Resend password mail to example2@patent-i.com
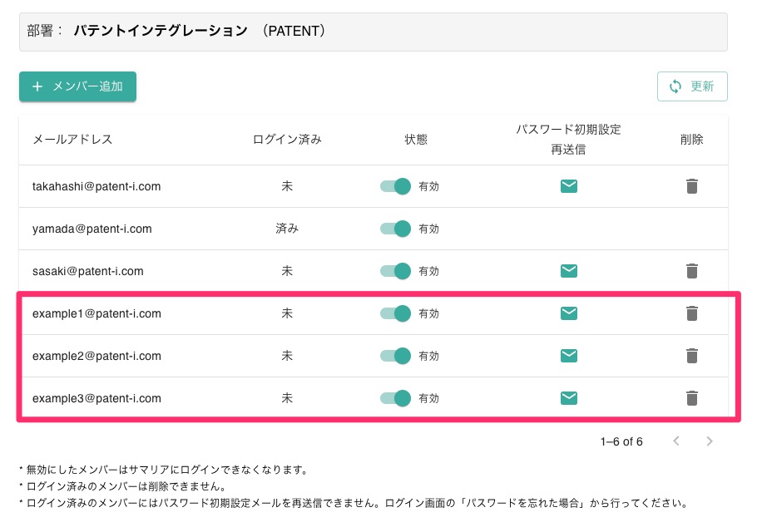 [568, 356]
